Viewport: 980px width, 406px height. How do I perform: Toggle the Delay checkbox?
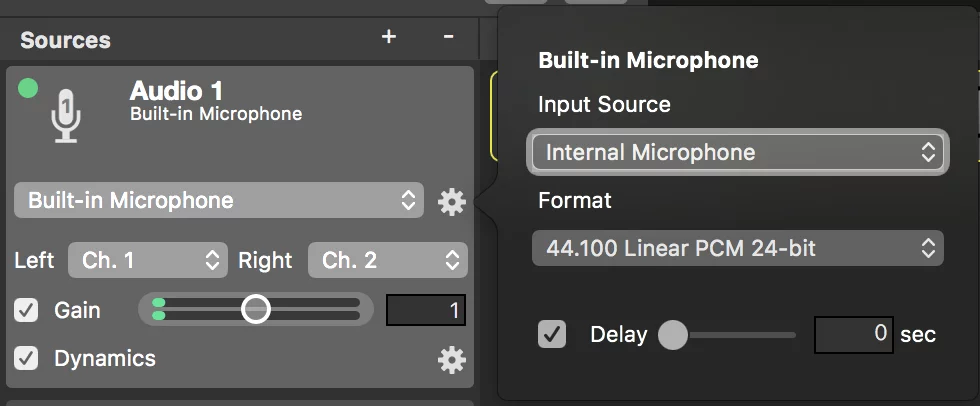(x=552, y=334)
